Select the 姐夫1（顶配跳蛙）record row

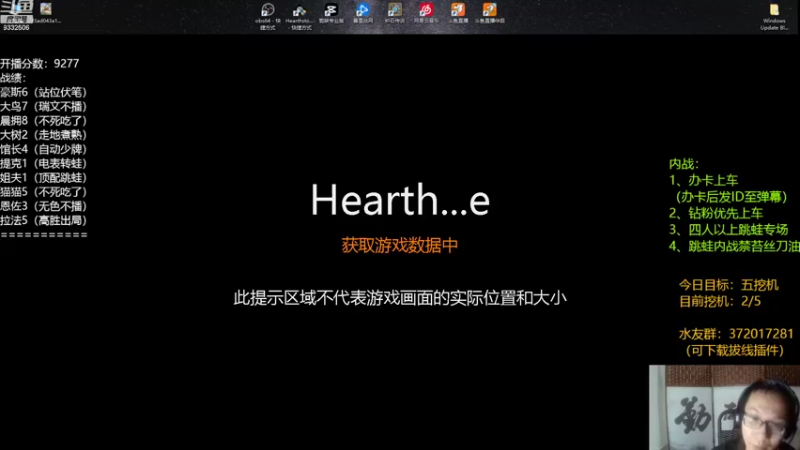(x=43, y=178)
